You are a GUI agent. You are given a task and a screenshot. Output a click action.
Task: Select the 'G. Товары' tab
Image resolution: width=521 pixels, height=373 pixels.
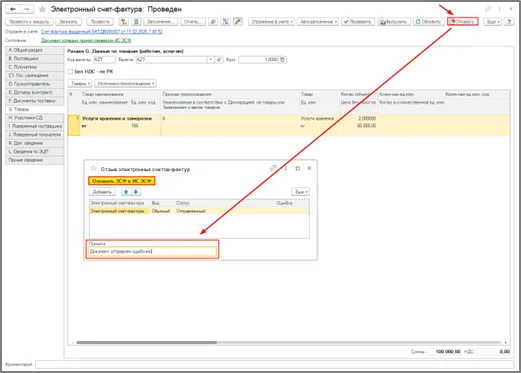(35, 109)
